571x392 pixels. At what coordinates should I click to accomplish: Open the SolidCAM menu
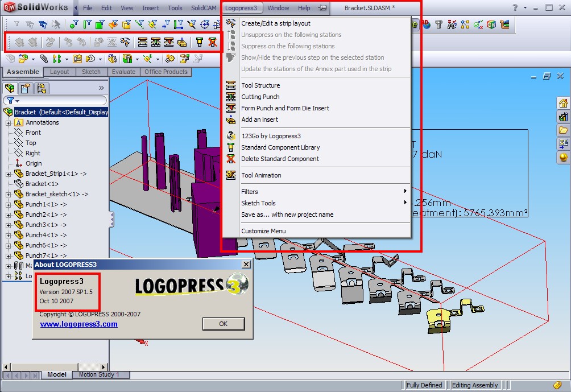204,8
